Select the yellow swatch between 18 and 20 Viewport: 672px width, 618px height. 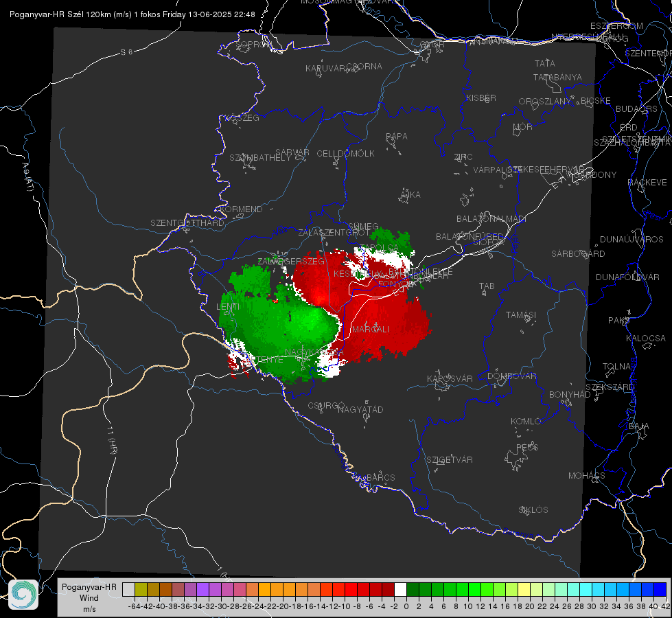[x=524, y=590]
